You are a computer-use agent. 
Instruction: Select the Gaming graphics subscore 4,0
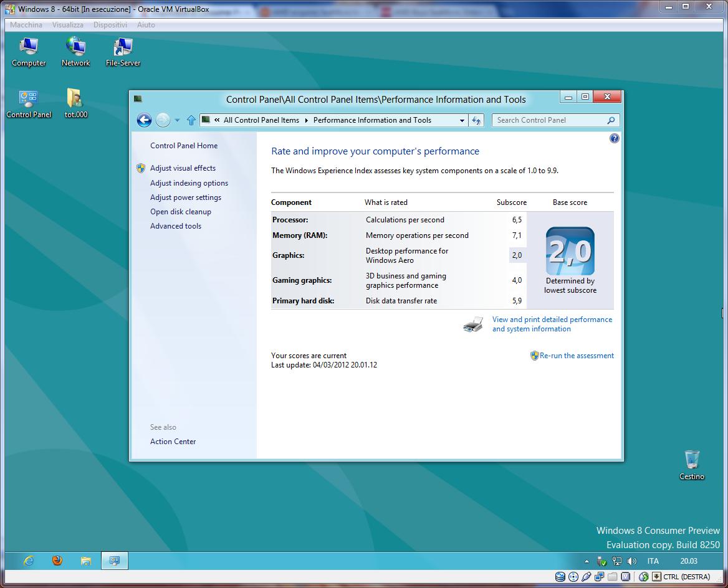tap(517, 280)
